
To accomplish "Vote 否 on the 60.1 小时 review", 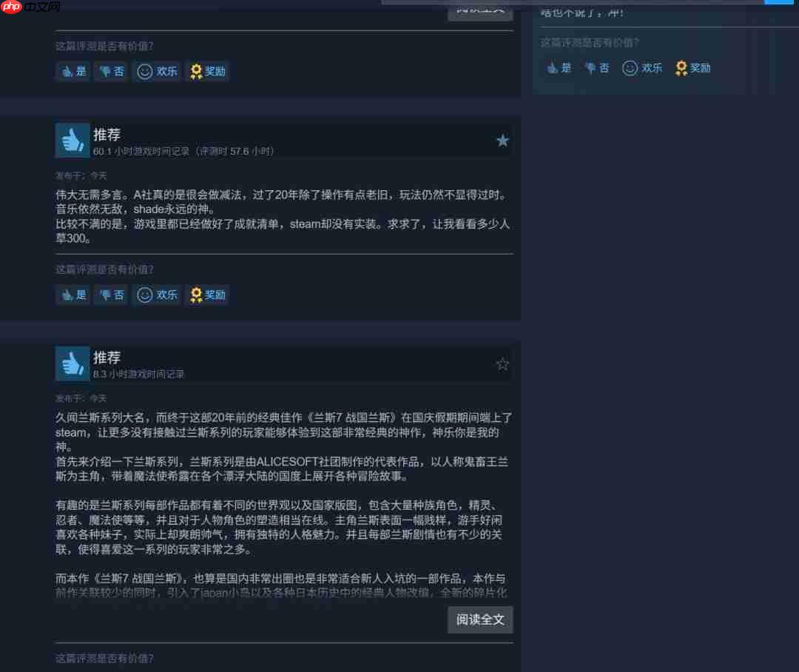I will [111, 295].
